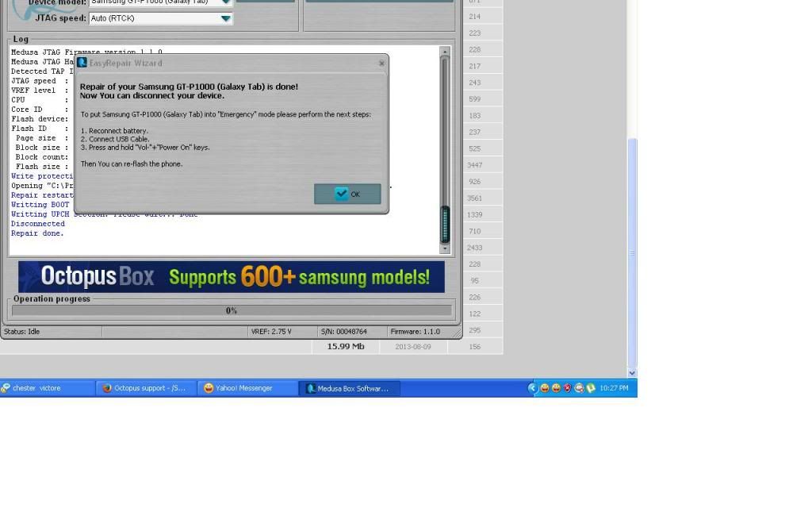The width and height of the screenshot is (812, 508).
Task: Switch to the Yahoo! Messenger taskbar window
Action: pos(247,388)
